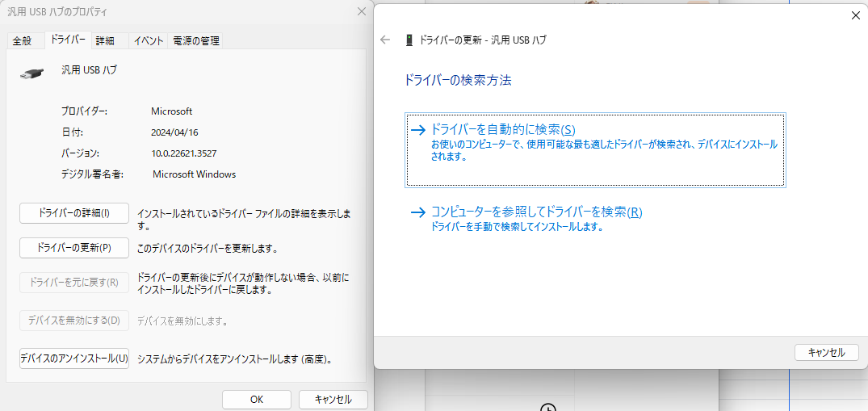868x411 pixels.
Task: Choose コンピューターを参照してドライバーを検索(R) option
Action: pos(526,219)
